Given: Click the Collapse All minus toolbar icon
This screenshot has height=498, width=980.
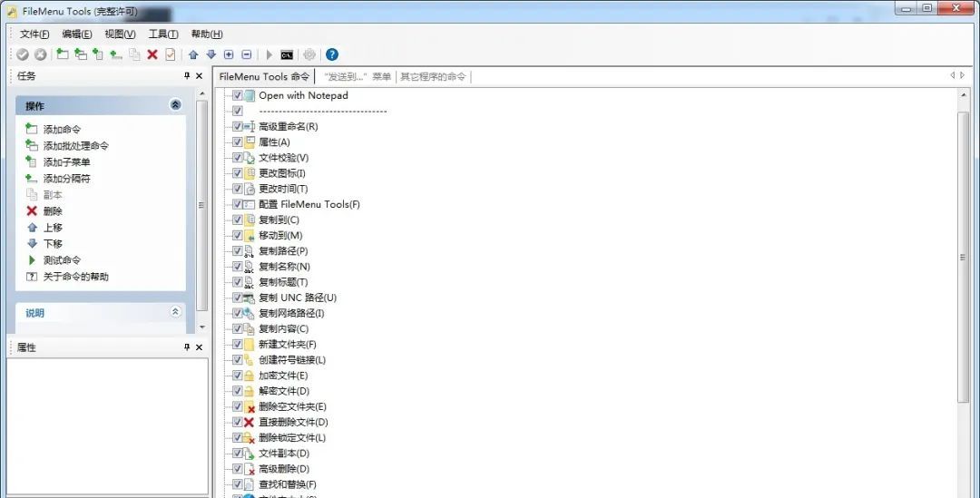Looking at the screenshot, I should pyautogui.click(x=246, y=55).
